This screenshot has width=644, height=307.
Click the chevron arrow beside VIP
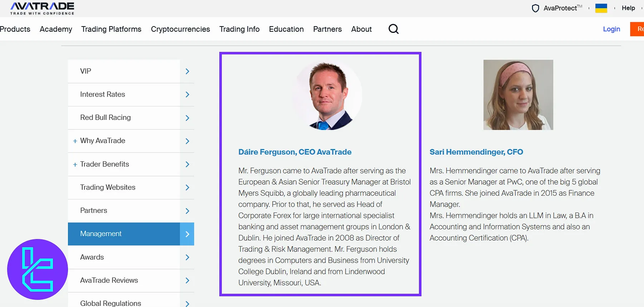pos(187,71)
